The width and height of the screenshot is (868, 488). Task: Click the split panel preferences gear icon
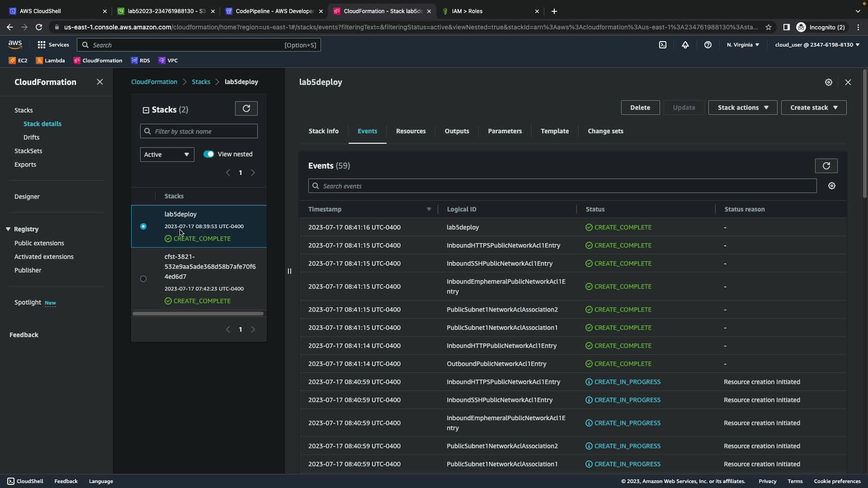pos(828,82)
